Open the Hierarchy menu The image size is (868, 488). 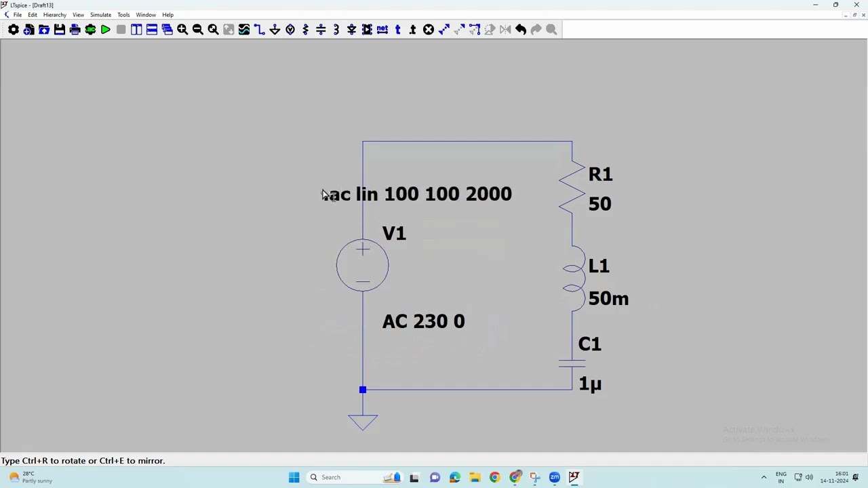55,15
